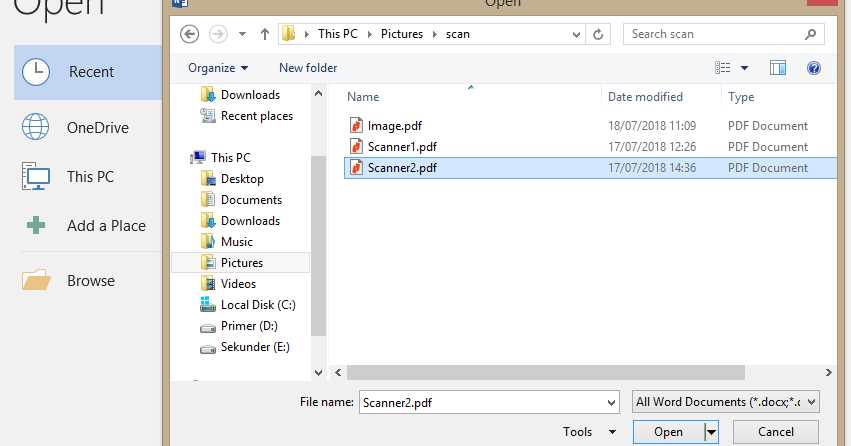The image size is (851, 446).
Task: Expand the File name dropdown arrow
Action: [x=612, y=403]
